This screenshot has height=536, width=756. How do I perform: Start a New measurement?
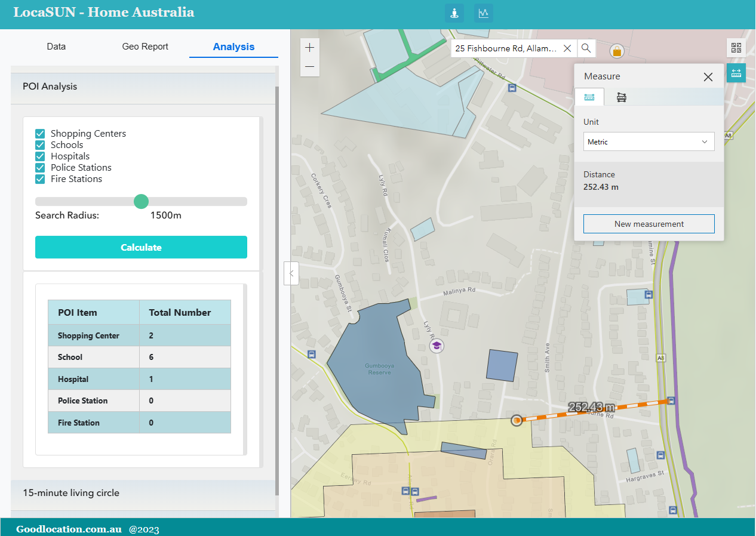pos(649,224)
